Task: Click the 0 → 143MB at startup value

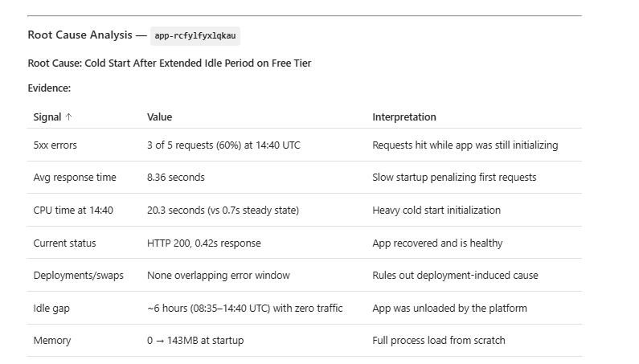Action: click(x=195, y=341)
